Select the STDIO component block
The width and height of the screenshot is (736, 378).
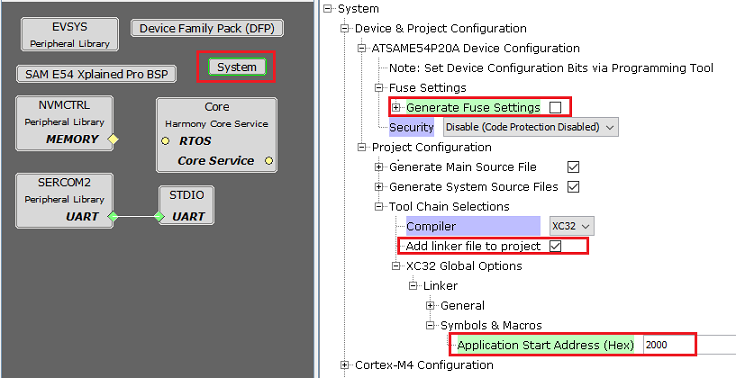[187, 206]
